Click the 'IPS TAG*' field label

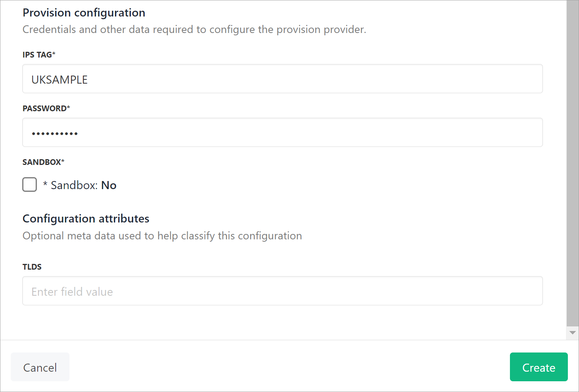39,54
